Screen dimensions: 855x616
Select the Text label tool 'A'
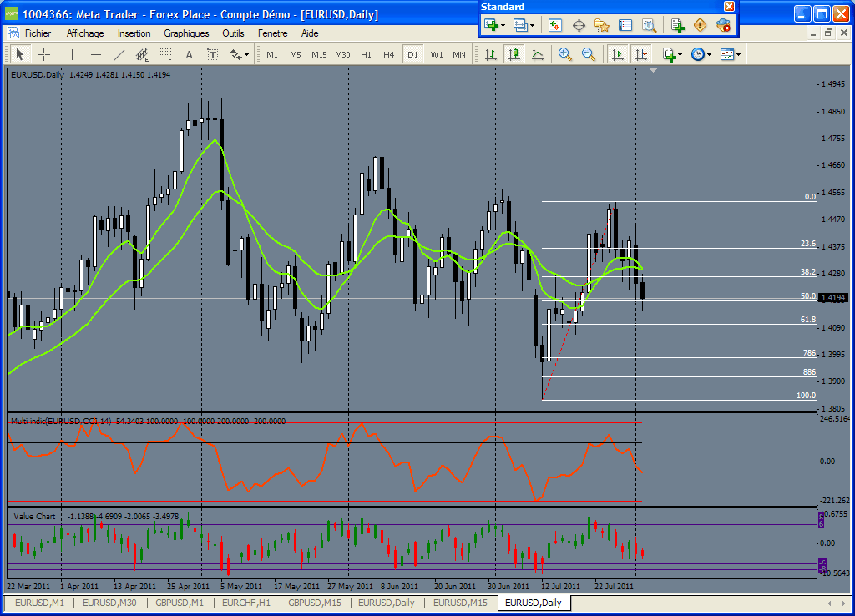(189, 54)
